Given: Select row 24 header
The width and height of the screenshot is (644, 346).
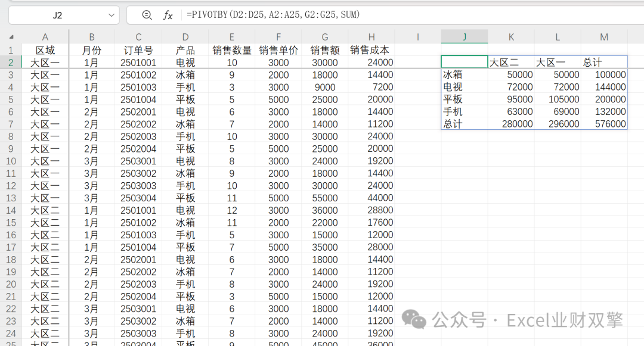Looking at the screenshot, I should click(x=11, y=333).
